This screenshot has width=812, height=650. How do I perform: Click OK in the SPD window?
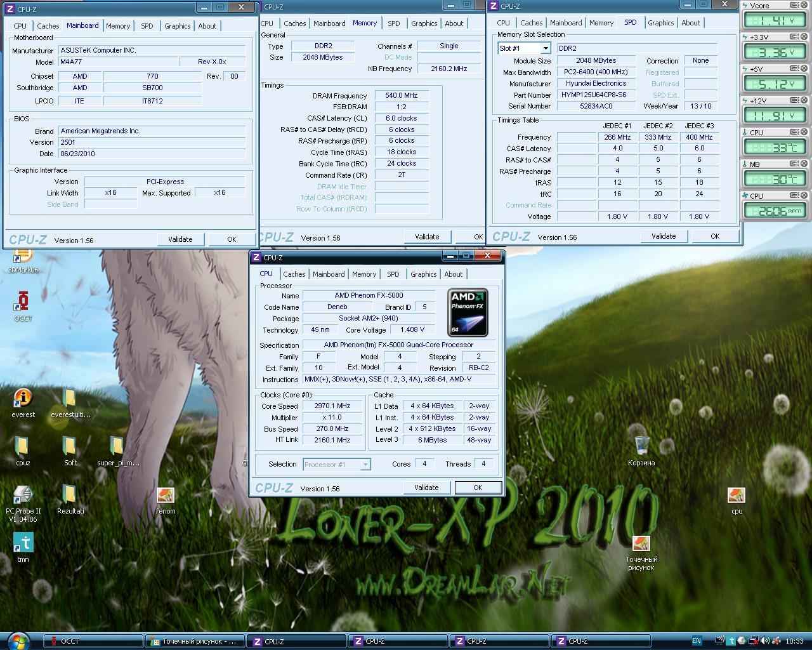point(715,236)
